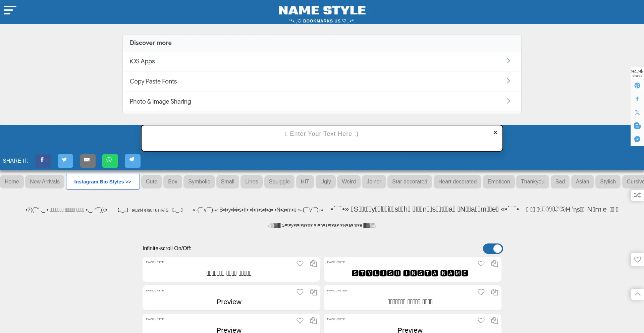This screenshot has width=644, height=333.
Task: Select the Thankyou category
Action: [x=533, y=182]
